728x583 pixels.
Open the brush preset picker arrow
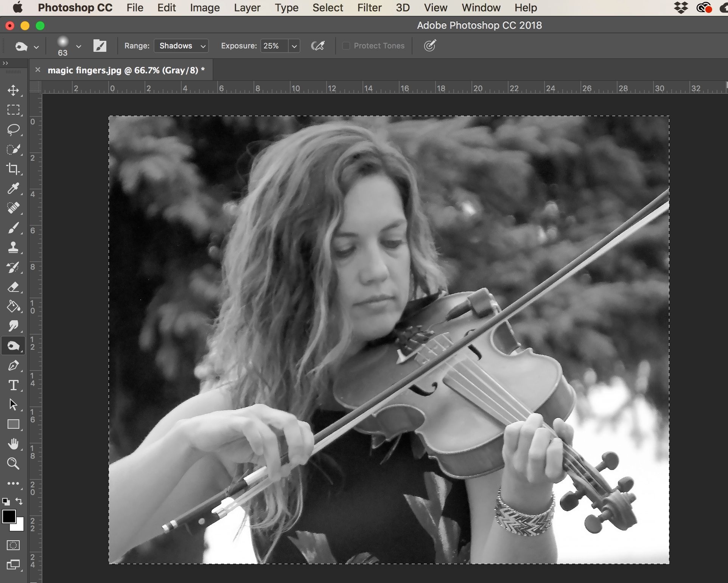pos(79,47)
